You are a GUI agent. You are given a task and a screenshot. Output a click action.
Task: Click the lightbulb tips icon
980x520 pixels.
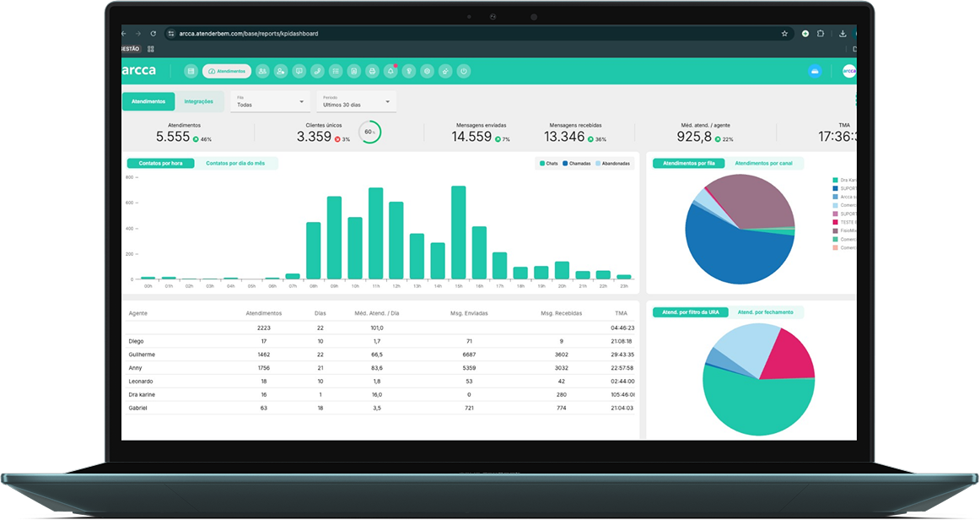[409, 72]
